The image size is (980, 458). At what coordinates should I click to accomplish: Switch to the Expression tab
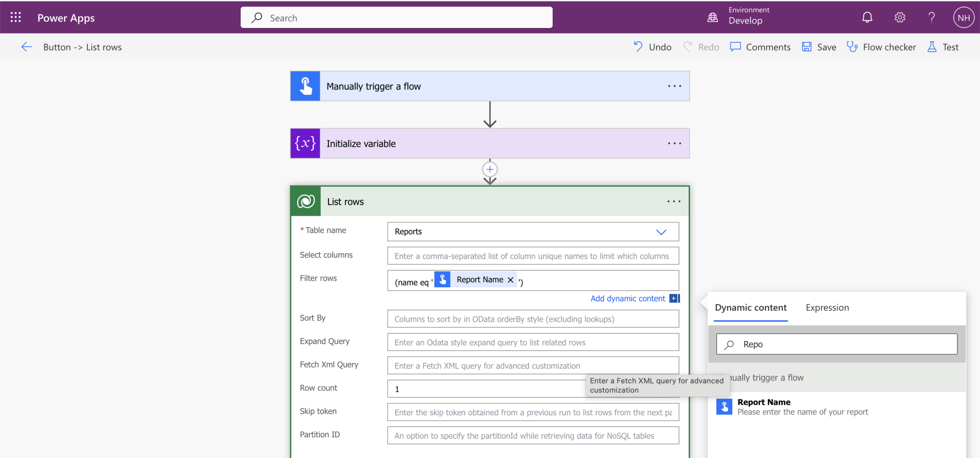(827, 307)
